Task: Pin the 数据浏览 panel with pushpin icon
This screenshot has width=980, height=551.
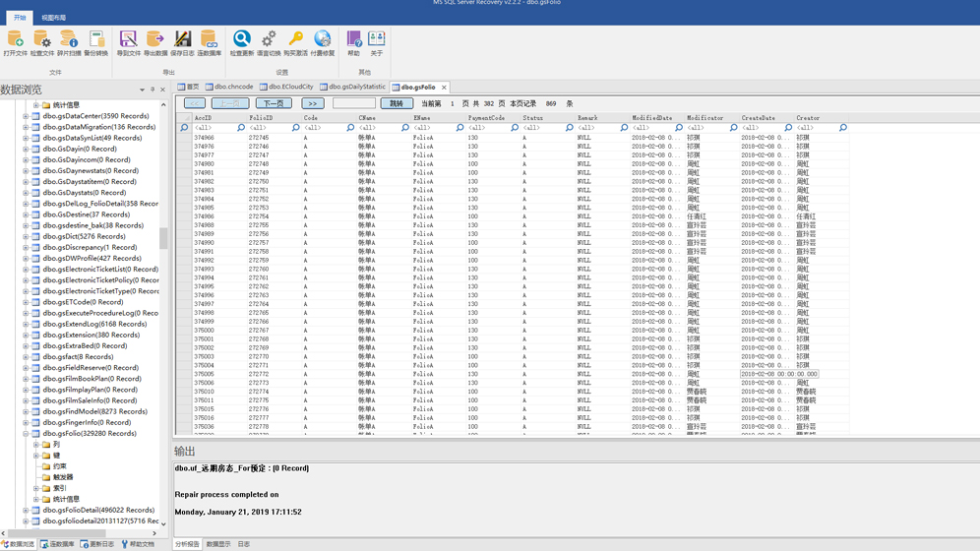Action: [x=153, y=90]
